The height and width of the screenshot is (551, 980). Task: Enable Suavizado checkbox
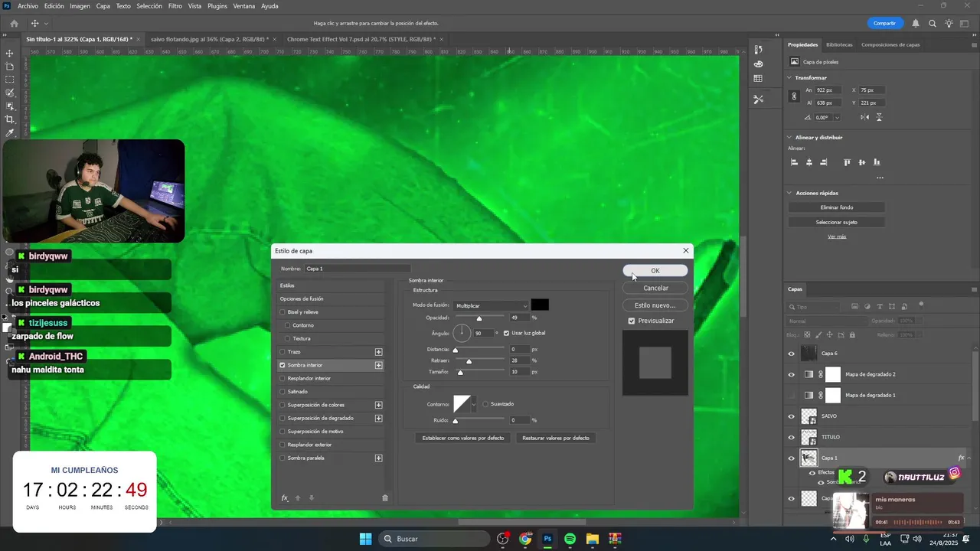click(x=485, y=404)
